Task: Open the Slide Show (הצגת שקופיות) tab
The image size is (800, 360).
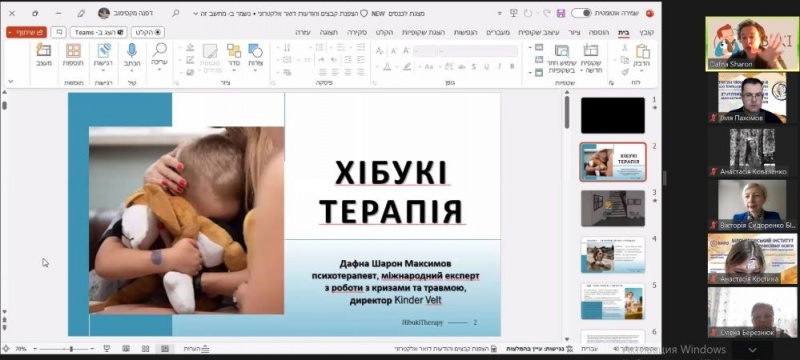Action: point(423,32)
